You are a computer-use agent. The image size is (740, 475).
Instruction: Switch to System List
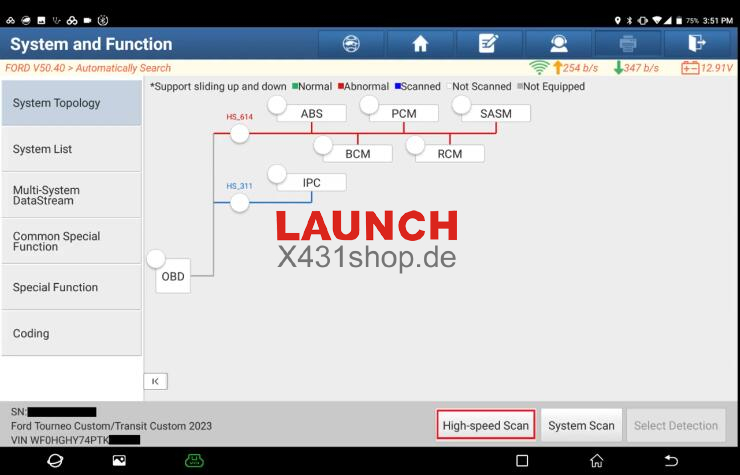(71, 149)
